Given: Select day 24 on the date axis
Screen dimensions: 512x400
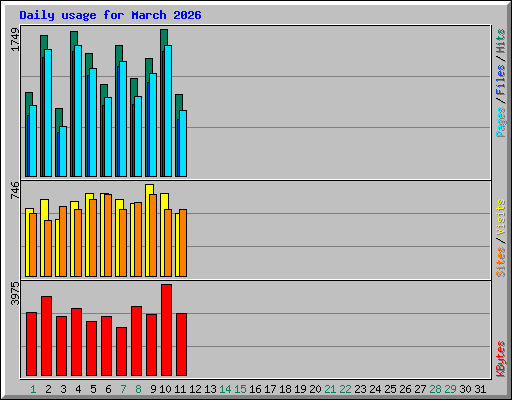Looking at the screenshot, I should tap(375, 389).
